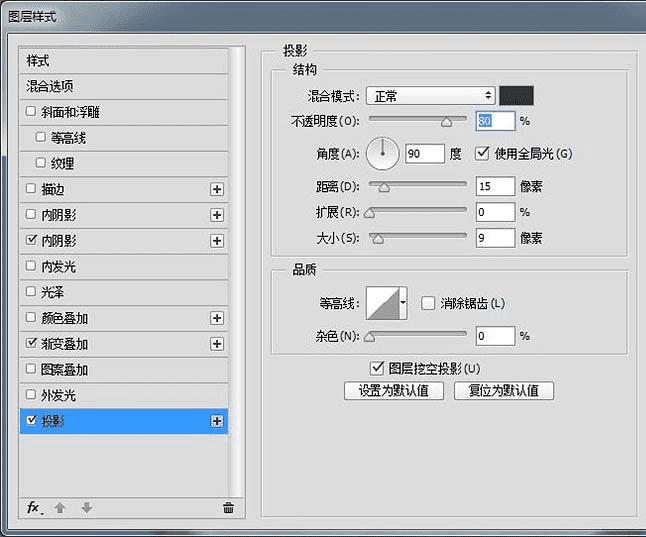Select the 光泽 row label
The height and width of the screenshot is (537, 646).
(x=52, y=293)
